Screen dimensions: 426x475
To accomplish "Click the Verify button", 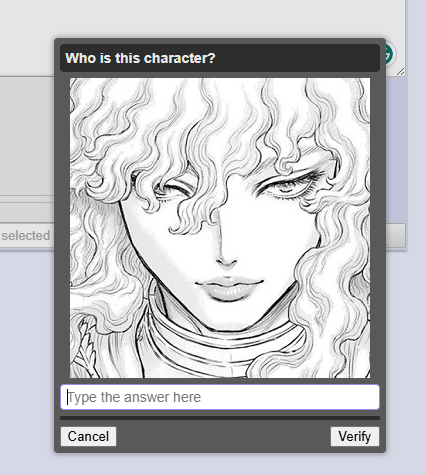I will (x=355, y=436).
